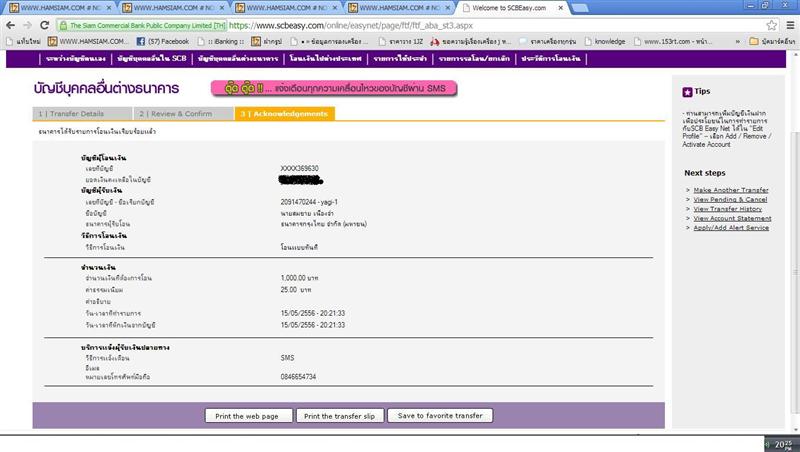Open the บัญชีบุคคลอื่นใน SCB menu item

[152, 59]
